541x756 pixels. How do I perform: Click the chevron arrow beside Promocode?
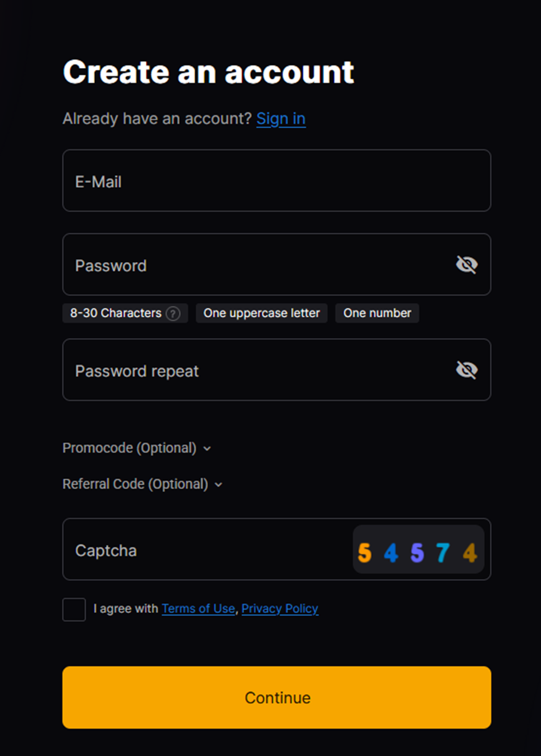tap(207, 449)
